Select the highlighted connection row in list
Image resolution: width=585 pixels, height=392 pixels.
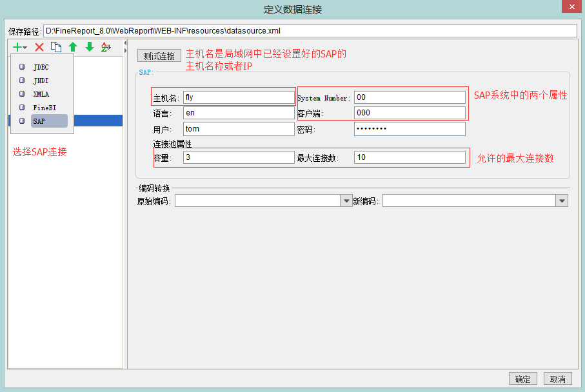coord(98,121)
